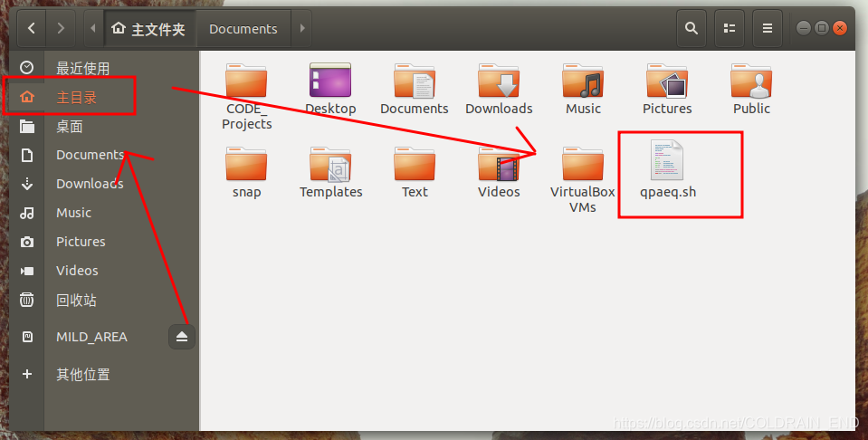Open the file search magnifier
The width and height of the screenshot is (868, 440).
coord(691,28)
